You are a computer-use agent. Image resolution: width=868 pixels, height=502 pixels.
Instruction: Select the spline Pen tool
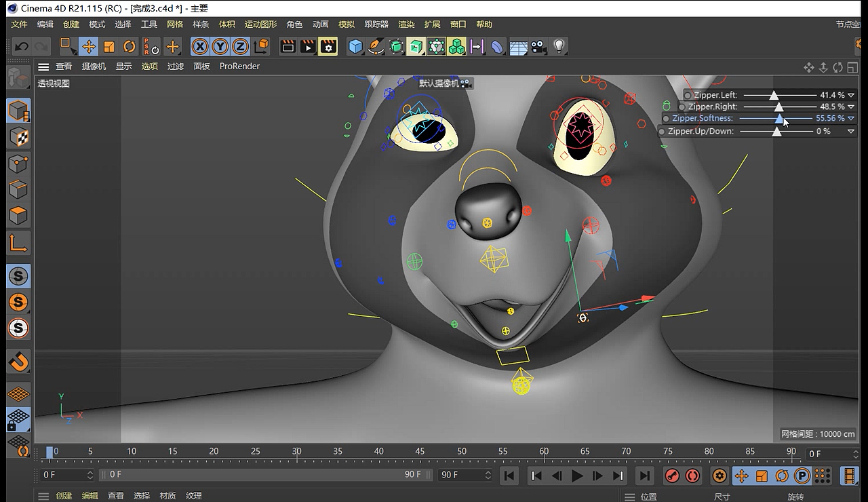point(376,46)
